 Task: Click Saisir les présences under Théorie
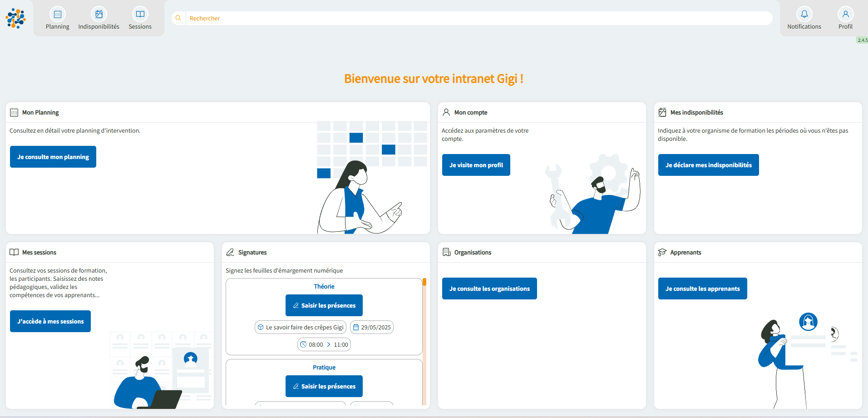click(324, 305)
